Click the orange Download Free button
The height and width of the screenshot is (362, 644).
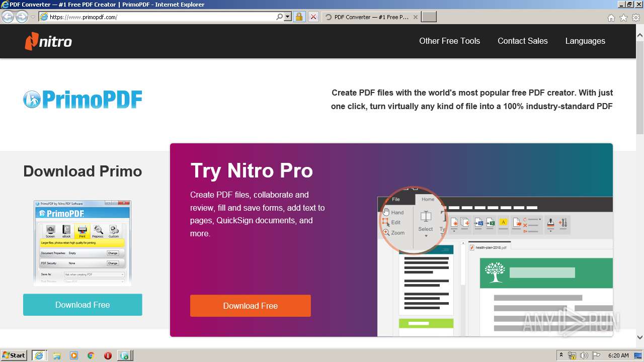[250, 306]
